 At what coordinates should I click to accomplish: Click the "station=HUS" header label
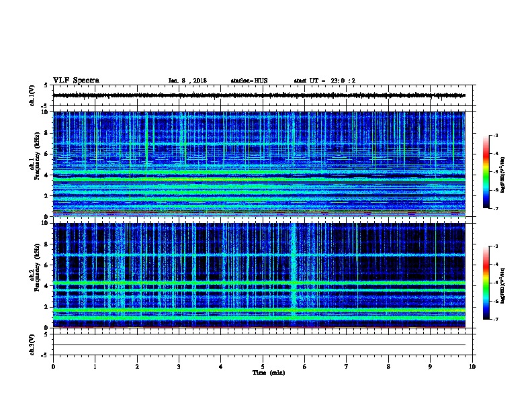click(249, 81)
